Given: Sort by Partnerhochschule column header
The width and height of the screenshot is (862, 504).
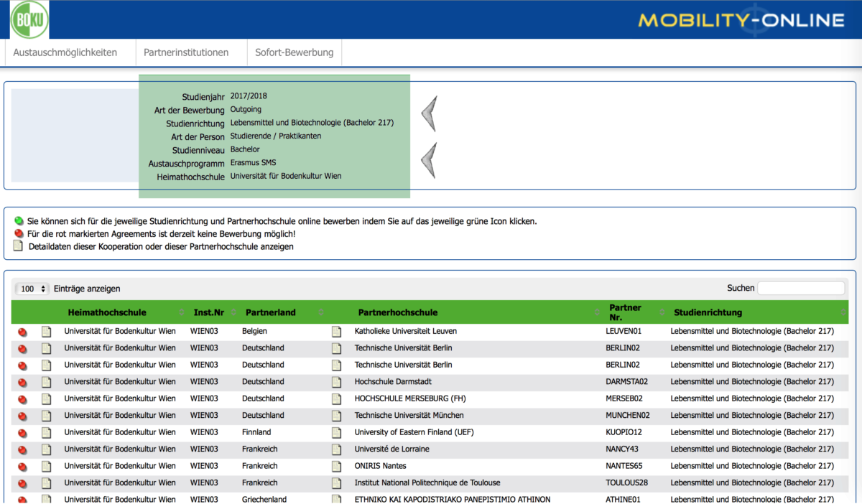Looking at the screenshot, I should (398, 312).
